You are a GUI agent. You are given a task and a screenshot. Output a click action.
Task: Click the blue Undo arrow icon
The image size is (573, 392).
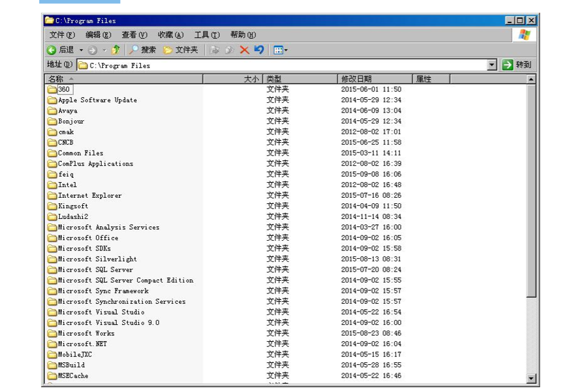pyautogui.click(x=259, y=50)
